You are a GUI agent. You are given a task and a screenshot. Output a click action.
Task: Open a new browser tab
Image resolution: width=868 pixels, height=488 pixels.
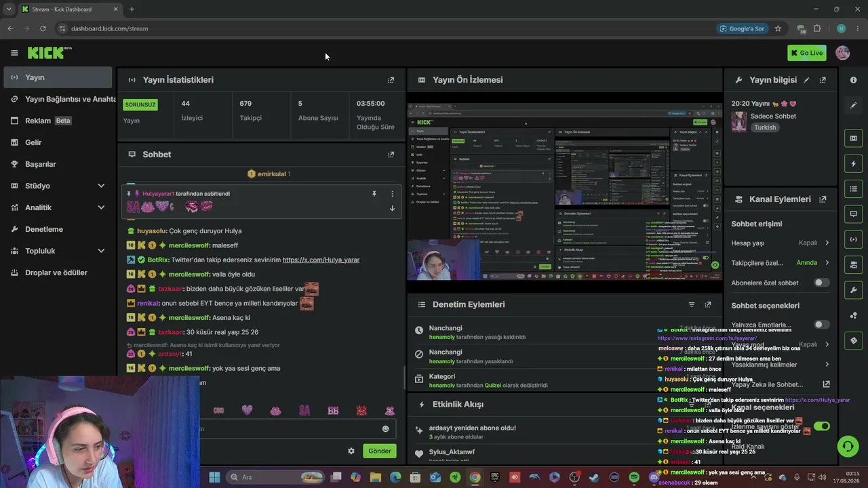(x=132, y=9)
